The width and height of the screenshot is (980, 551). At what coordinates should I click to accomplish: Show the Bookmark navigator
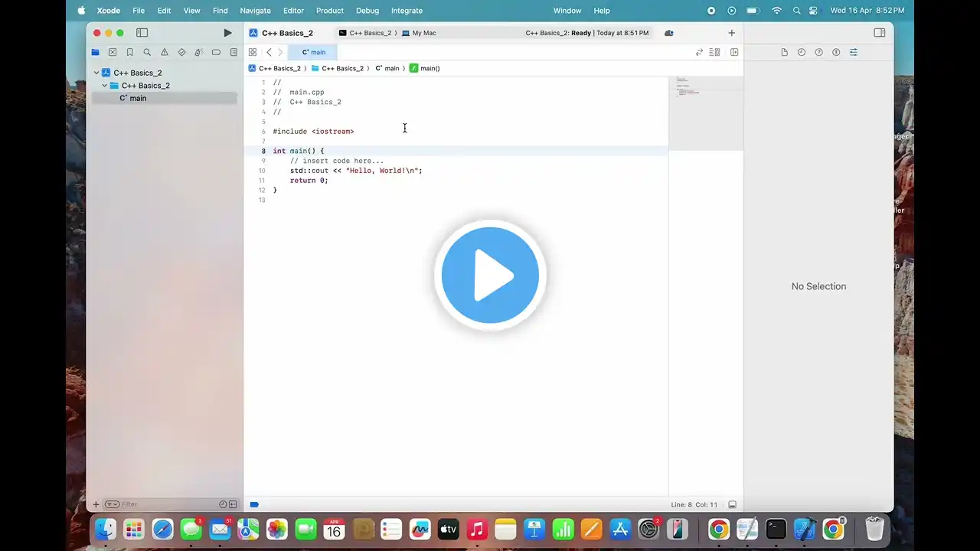(130, 53)
